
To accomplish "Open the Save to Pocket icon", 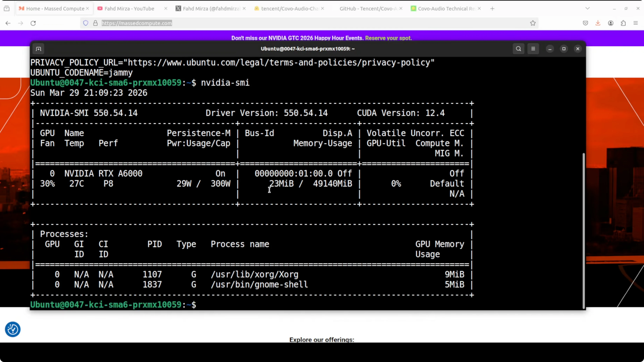I will 585,23.
